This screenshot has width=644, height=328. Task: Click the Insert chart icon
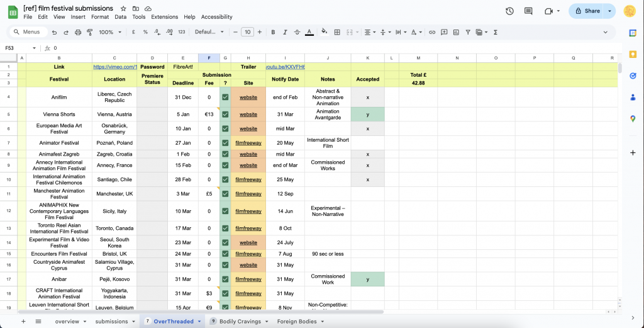pos(456,32)
